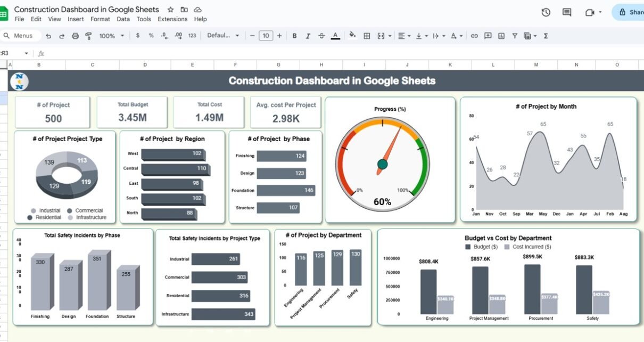Open text color picker (underlined A)
This screenshot has width=644, height=342.
335,36
